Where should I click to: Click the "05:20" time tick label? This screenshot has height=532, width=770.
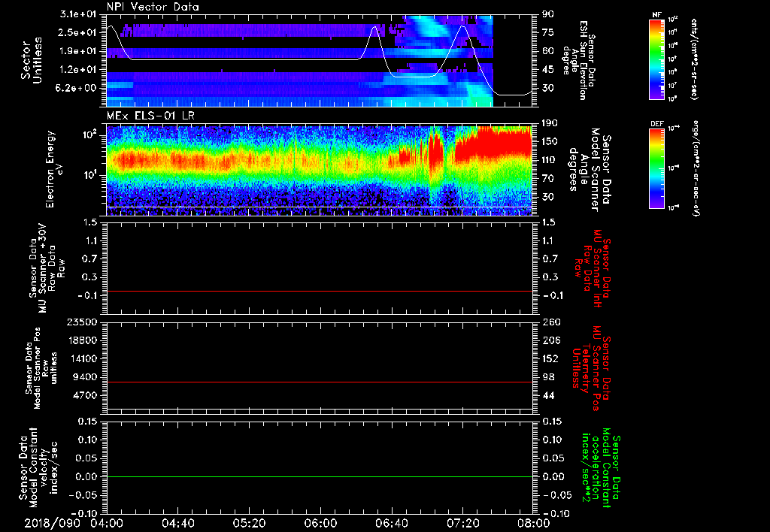point(249,523)
